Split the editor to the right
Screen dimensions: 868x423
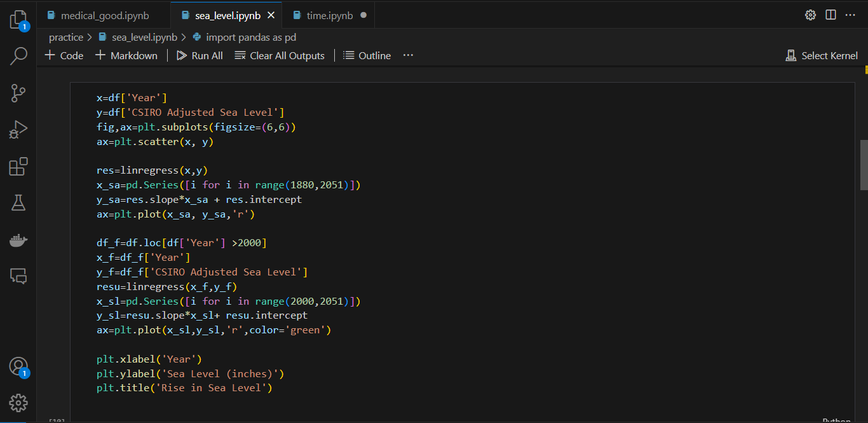pyautogui.click(x=831, y=15)
